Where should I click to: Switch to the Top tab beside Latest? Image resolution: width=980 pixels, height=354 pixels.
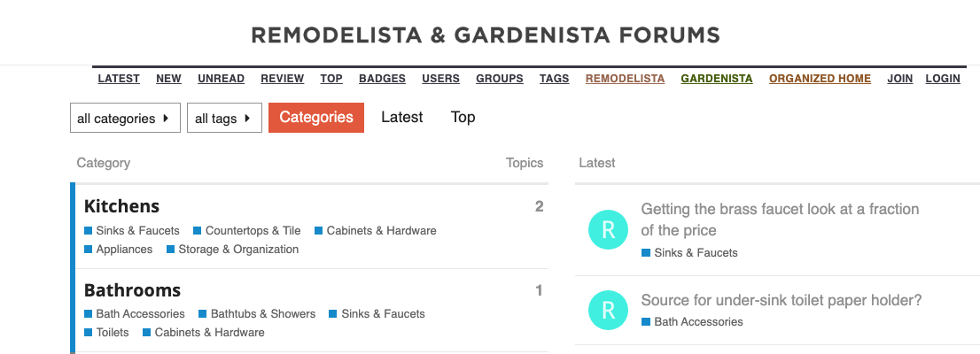point(463,118)
